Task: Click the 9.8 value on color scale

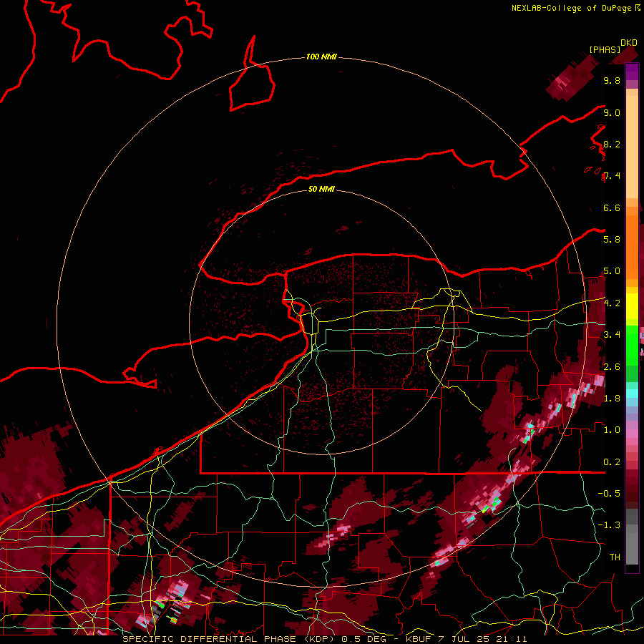Action: click(x=612, y=81)
